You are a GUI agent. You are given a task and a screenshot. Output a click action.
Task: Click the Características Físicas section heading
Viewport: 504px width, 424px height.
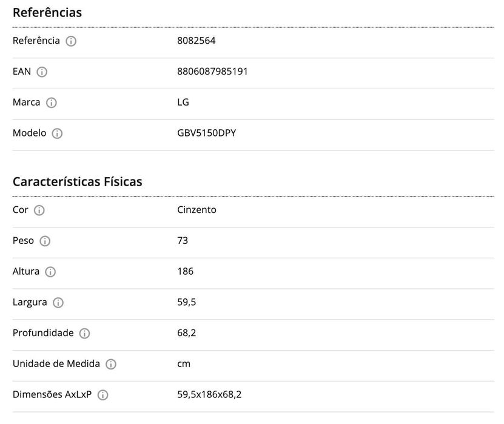tap(77, 181)
